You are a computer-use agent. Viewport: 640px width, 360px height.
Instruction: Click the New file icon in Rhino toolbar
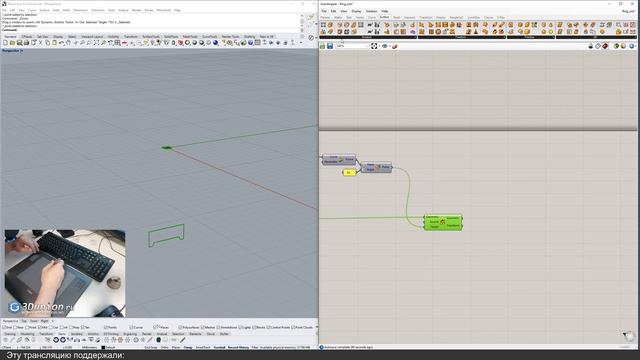(6, 42)
